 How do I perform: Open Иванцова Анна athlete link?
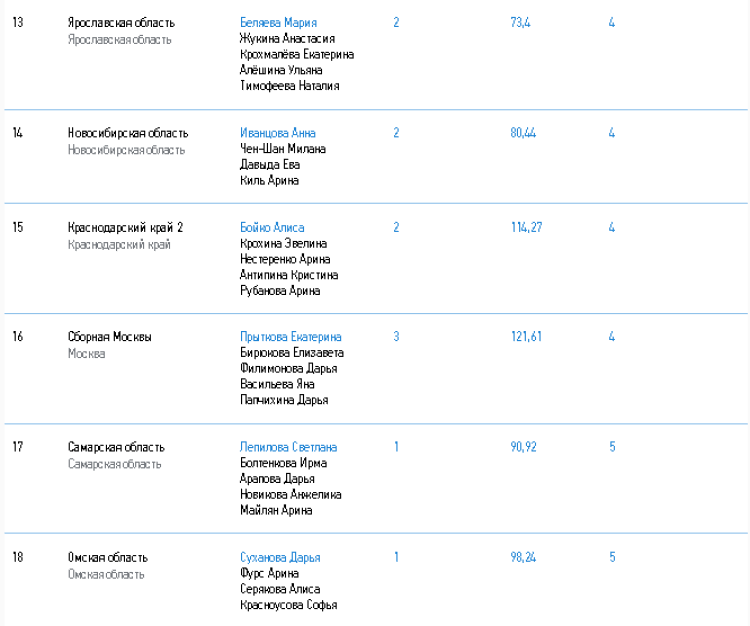point(278,133)
